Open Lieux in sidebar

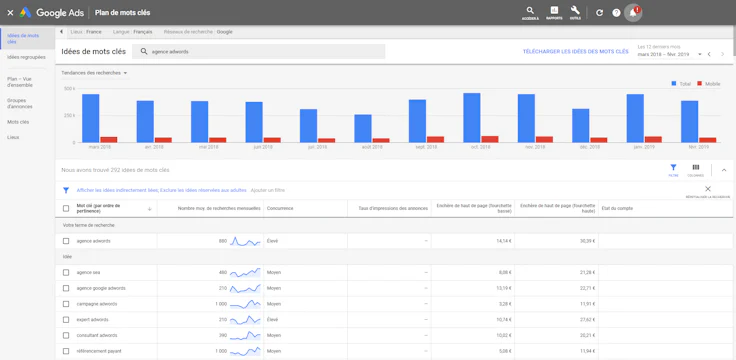pyautogui.click(x=13, y=138)
